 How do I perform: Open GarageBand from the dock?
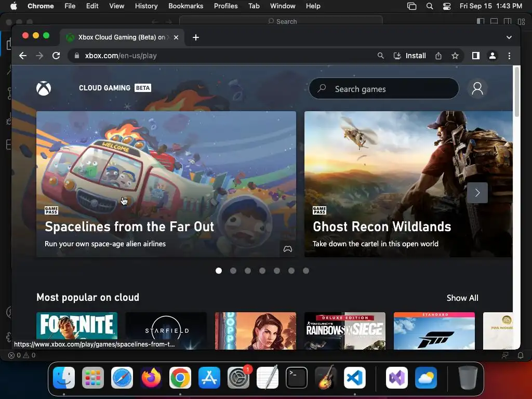(326, 378)
